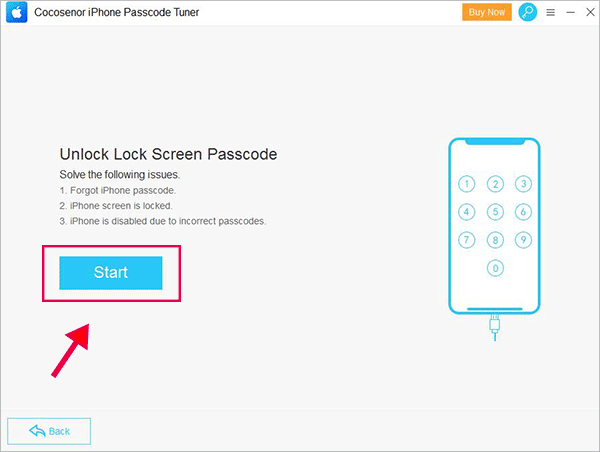Click keypad digit 3 on phone illustration
Screen dimensions: 600x452
[523, 184]
